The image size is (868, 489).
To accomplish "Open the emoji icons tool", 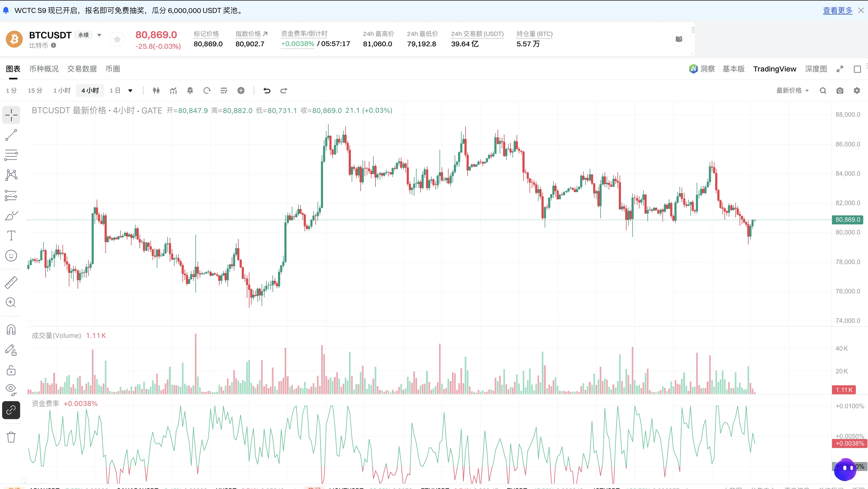I will pyautogui.click(x=11, y=256).
